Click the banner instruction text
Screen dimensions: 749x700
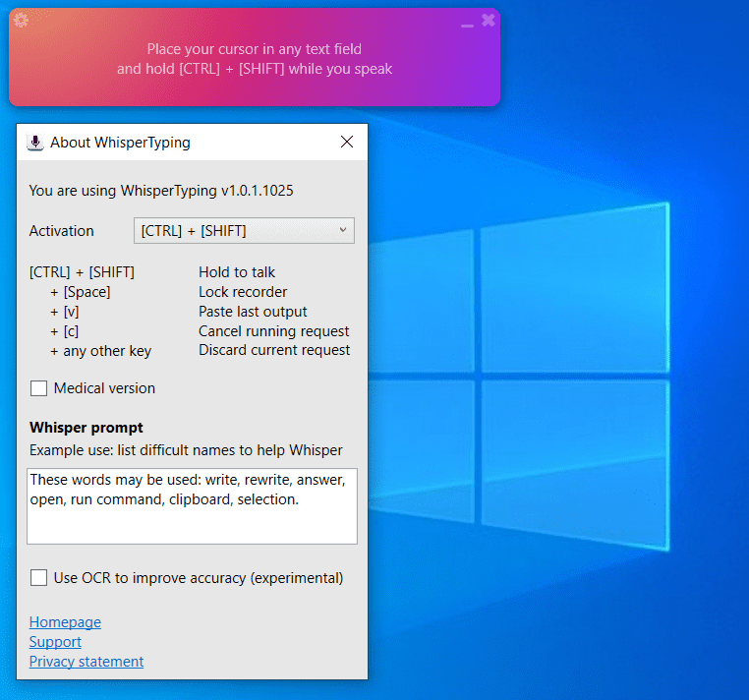pos(255,59)
